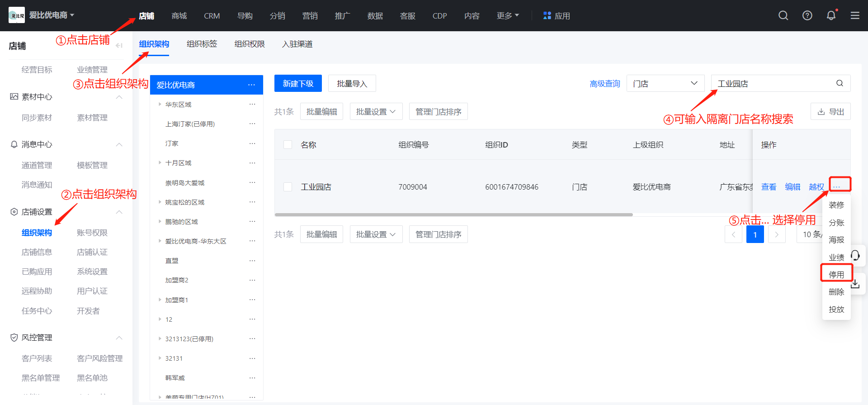Switch to the 组织权限 tab
The height and width of the screenshot is (405, 868).
250,44
